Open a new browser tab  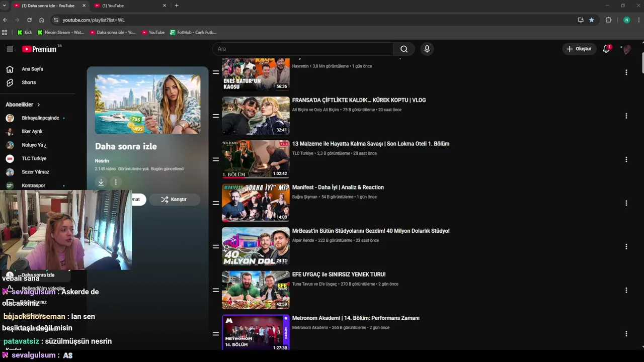177,6
